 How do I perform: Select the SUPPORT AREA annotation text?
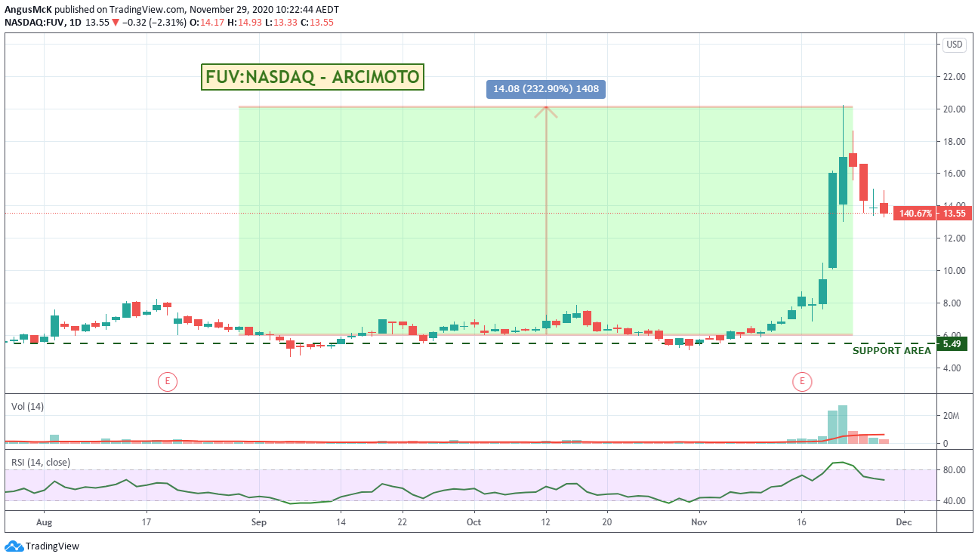[892, 351]
